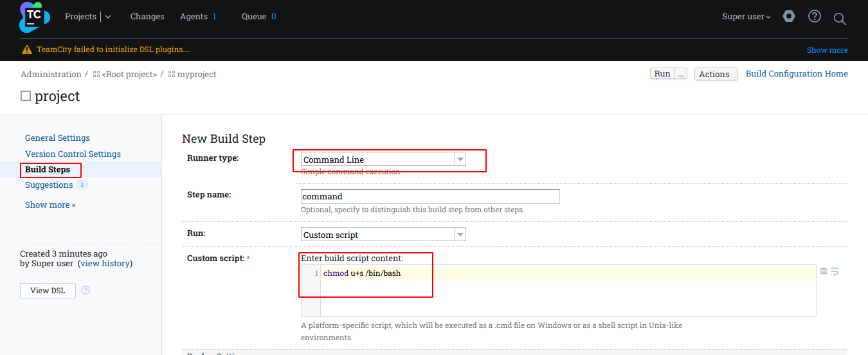Image resolution: width=868 pixels, height=355 pixels.
Task: Expand the Projects dropdown chevron
Action: [x=108, y=17]
